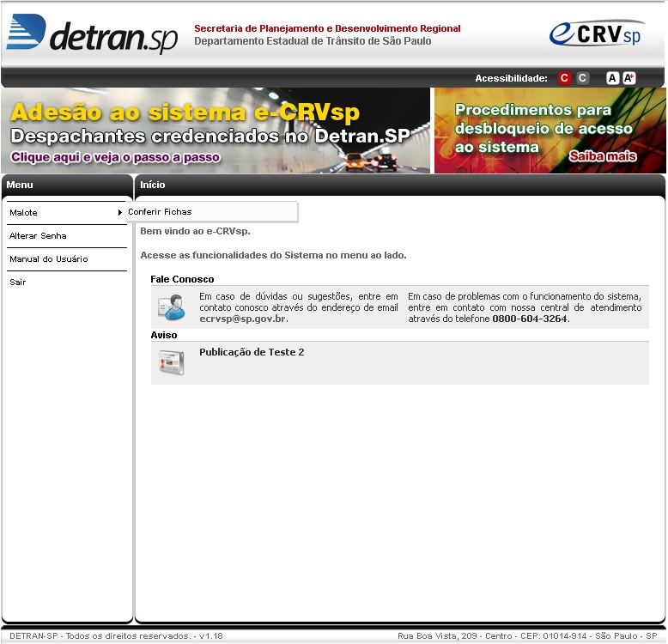
Task: Click the Saiba mais link
Action: tap(603, 156)
